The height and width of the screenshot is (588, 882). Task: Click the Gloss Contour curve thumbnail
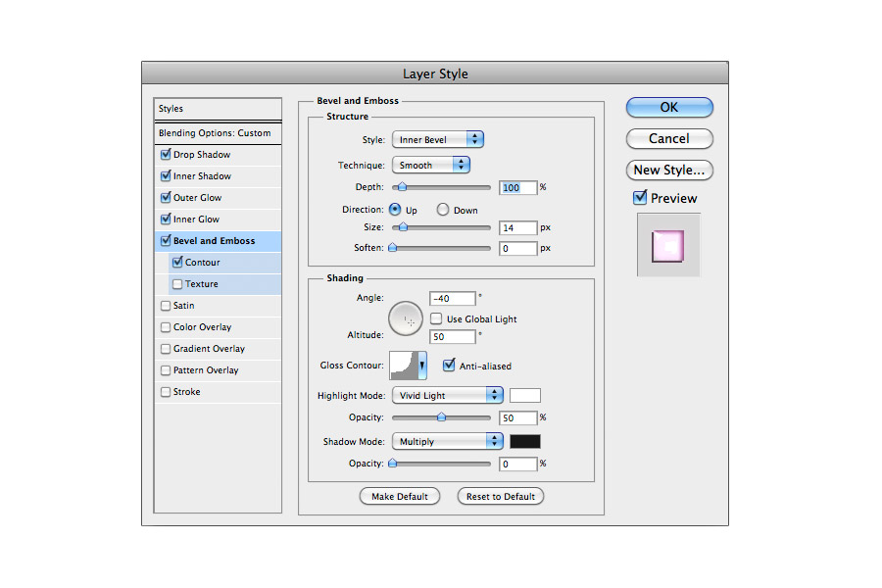[x=404, y=366]
